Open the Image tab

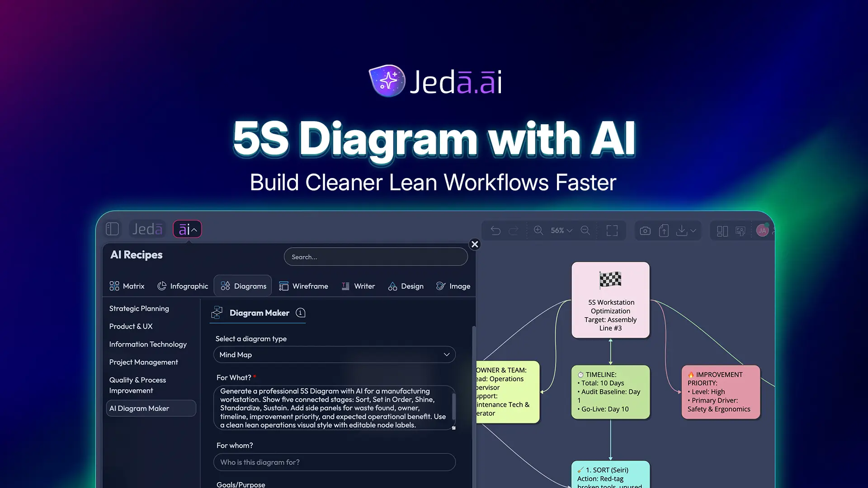click(453, 286)
